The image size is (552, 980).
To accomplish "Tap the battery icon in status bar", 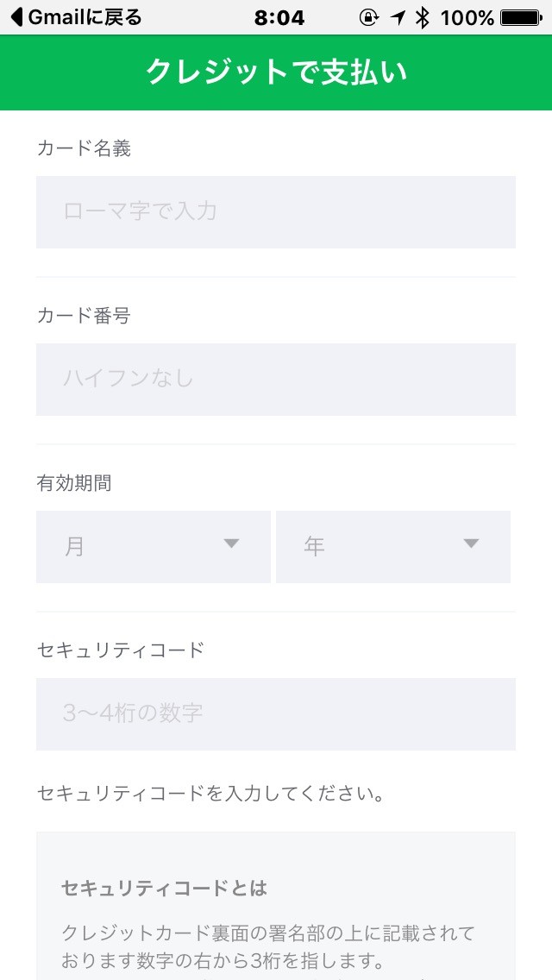I will tap(521, 18).
